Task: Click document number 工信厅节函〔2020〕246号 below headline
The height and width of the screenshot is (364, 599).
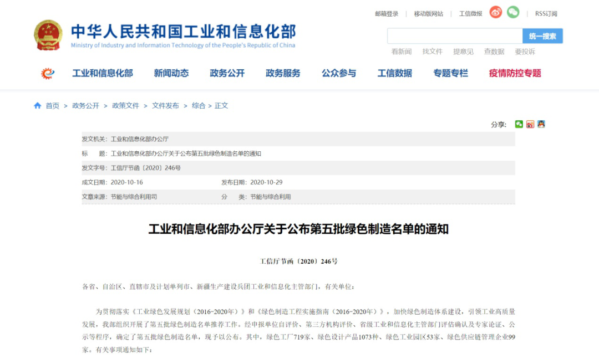Action: pos(299,262)
